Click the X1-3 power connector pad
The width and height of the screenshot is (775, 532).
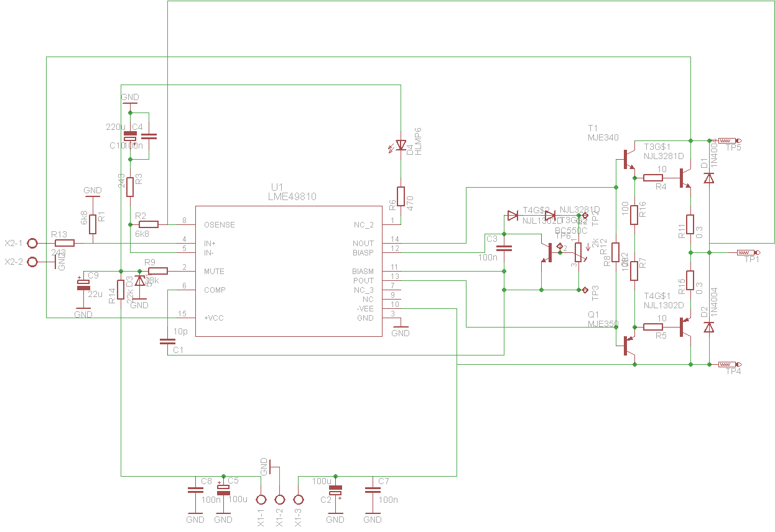[x=298, y=500]
